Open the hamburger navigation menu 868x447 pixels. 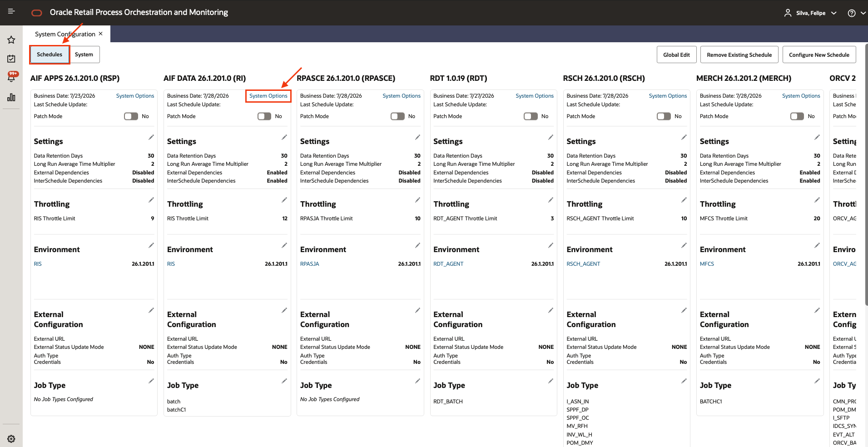11,11
